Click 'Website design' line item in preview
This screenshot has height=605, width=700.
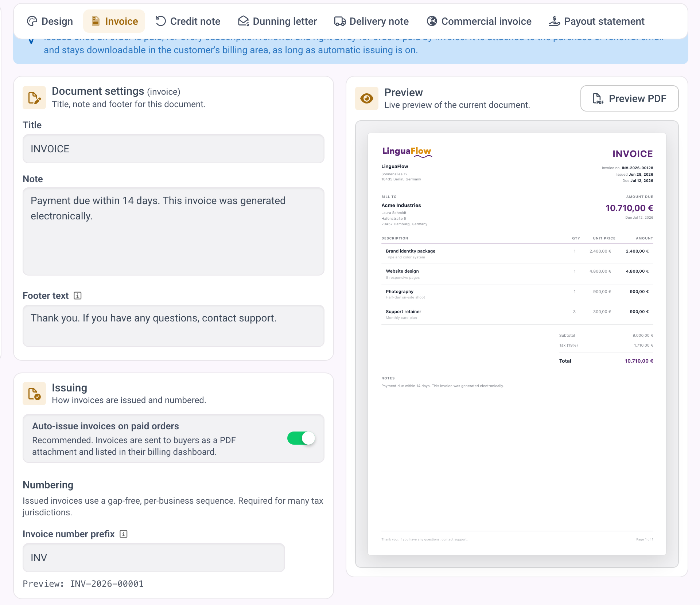(x=402, y=271)
